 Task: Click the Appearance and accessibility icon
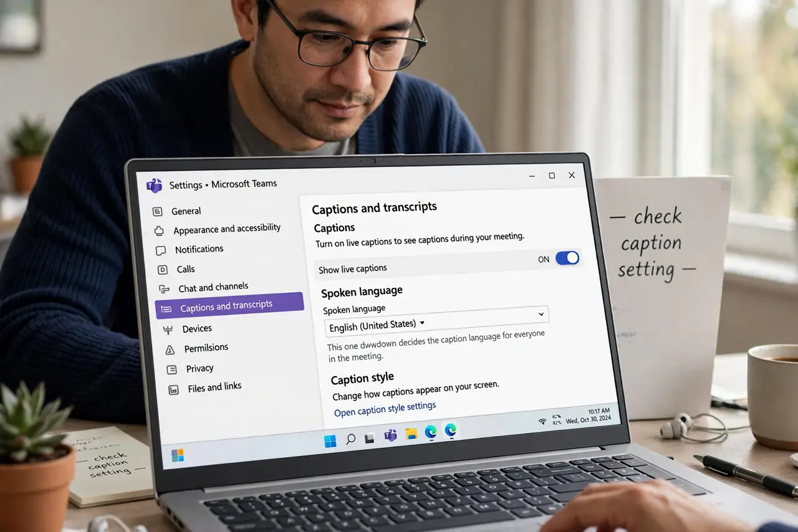pyautogui.click(x=159, y=231)
